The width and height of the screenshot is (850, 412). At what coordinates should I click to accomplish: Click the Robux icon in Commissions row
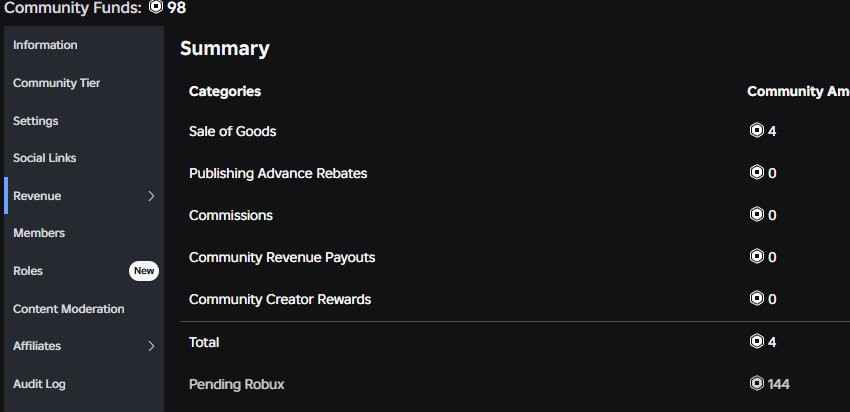pos(757,214)
